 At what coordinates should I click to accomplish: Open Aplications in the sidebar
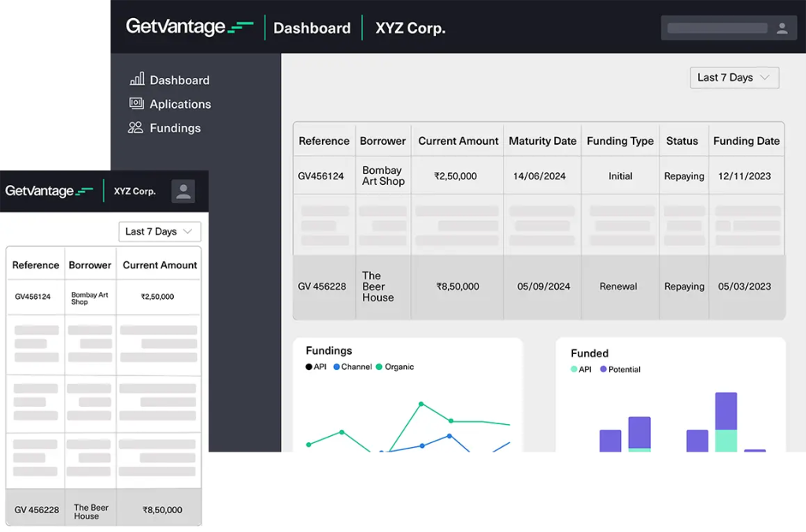(x=180, y=105)
